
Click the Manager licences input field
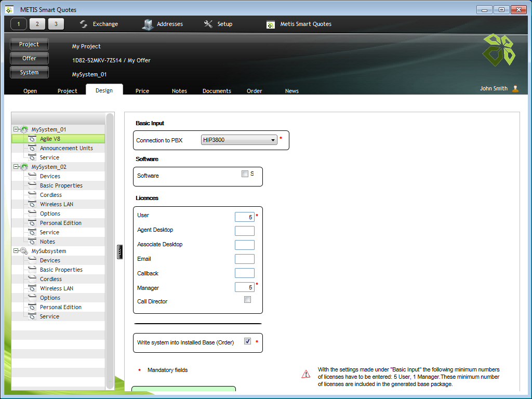[245, 287]
